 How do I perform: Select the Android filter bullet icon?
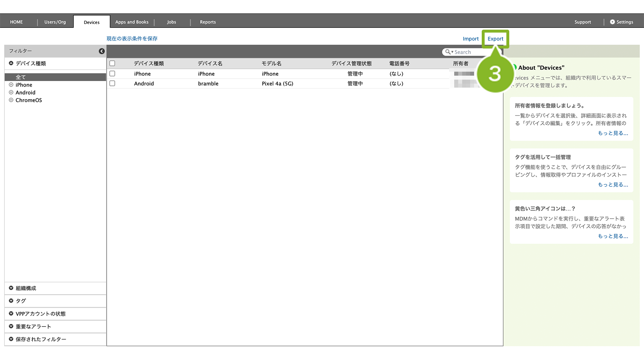11,92
